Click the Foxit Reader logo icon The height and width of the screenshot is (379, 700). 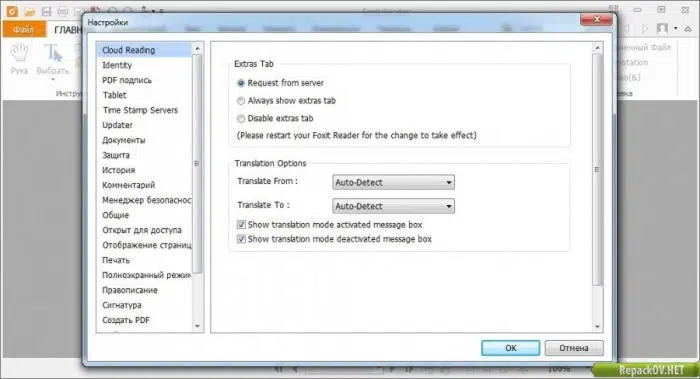(12, 11)
